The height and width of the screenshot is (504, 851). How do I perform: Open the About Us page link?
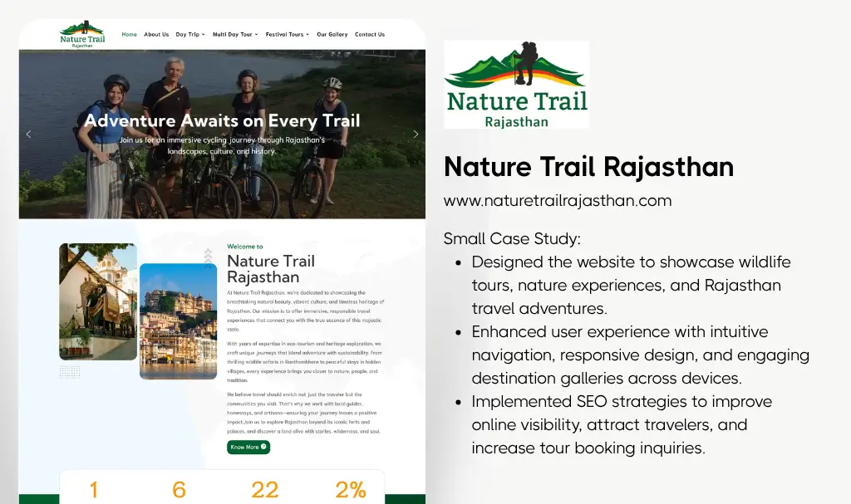(x=156, y=34)
